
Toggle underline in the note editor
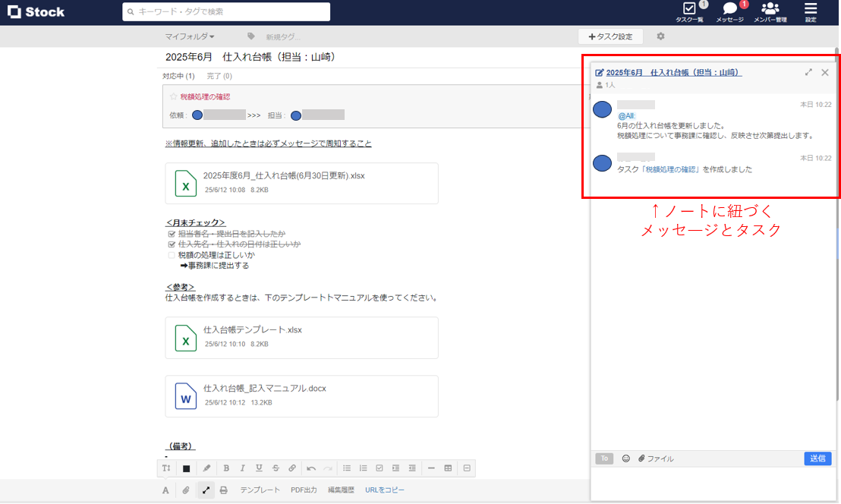pyautogui.click(x=258, y=468)
